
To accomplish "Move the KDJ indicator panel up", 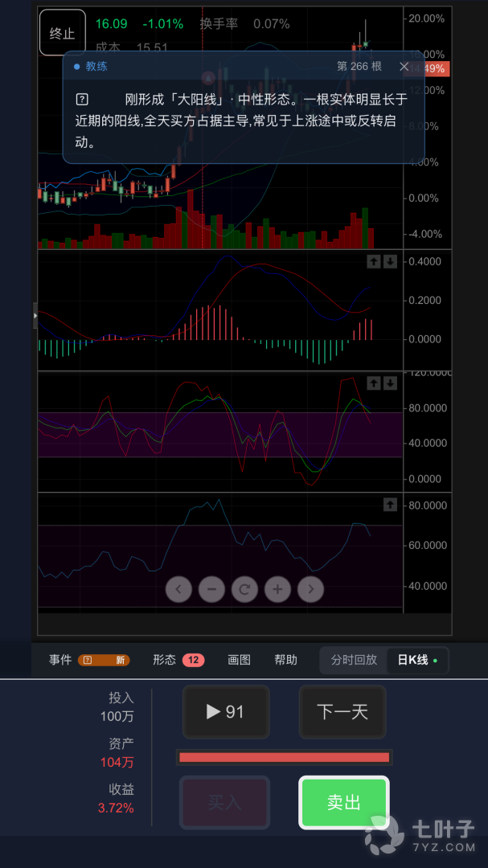I will tap(374, 383).
